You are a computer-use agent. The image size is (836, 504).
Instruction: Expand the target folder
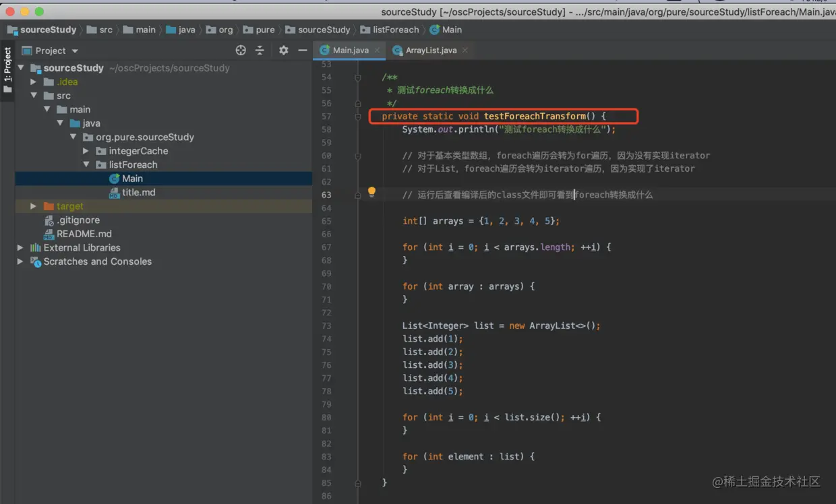[33, 206]
